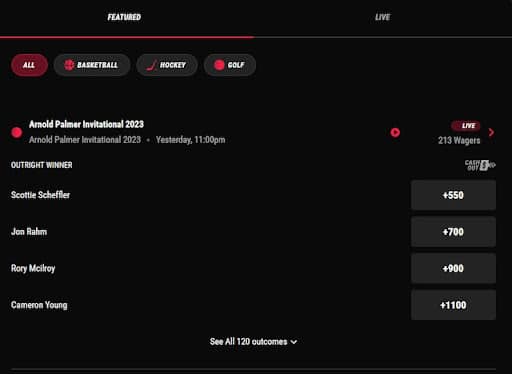Select the All sports filter
The image size is (512, 374).
[29, 65]
